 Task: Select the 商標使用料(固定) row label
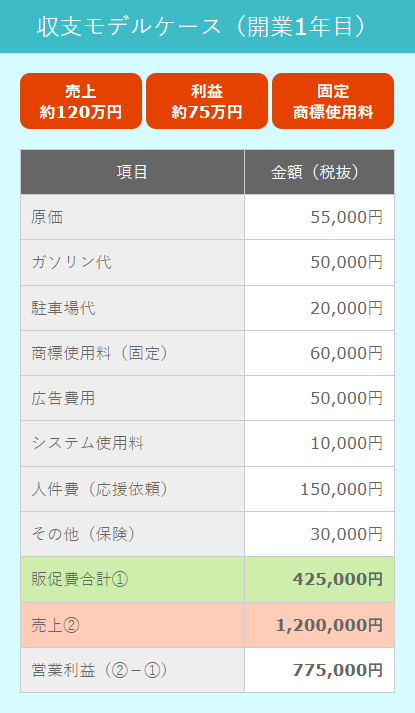tap(100, 353)
